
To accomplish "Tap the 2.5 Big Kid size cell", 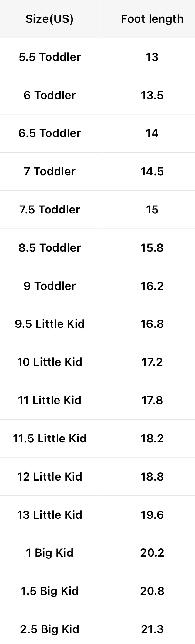I will coord(50,629).
